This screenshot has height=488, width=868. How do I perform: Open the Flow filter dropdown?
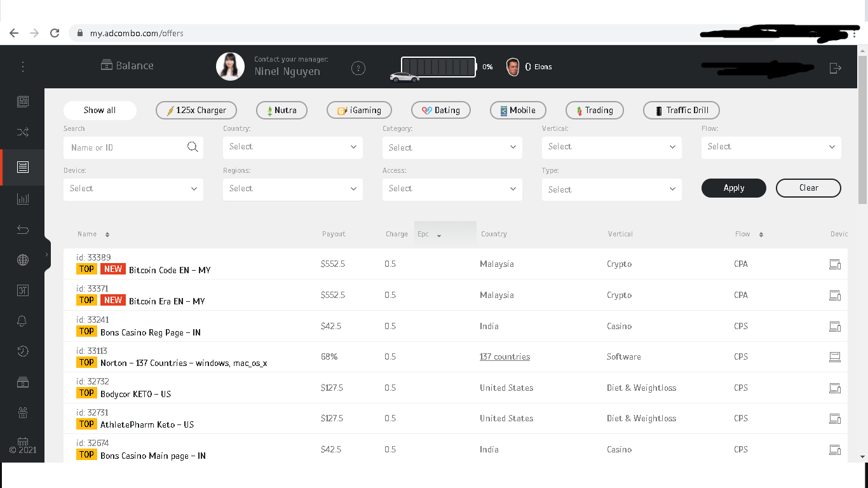(771, 147)
